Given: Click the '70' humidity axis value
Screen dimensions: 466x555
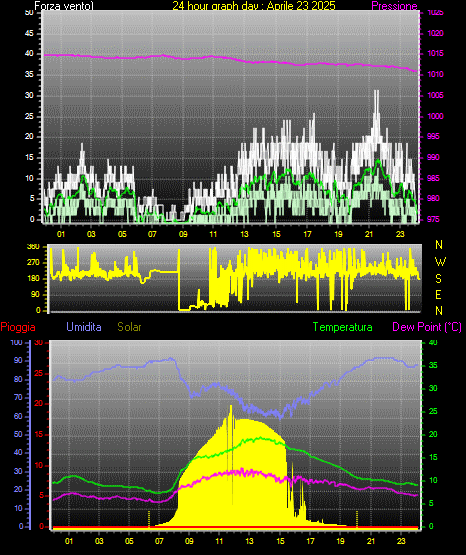Looking at the screenshot, I should (x=18, y=397).
